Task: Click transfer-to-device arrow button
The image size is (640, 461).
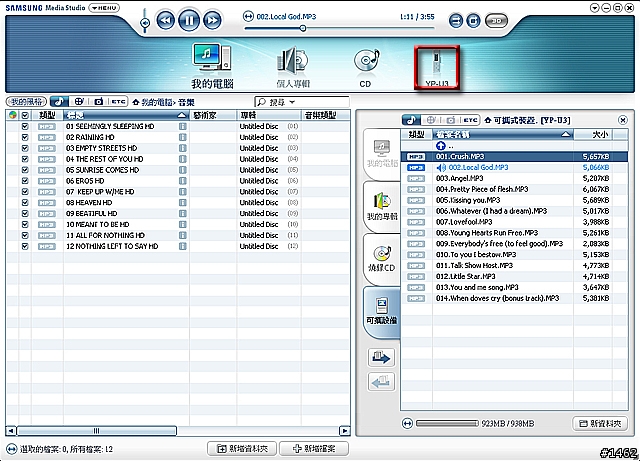Action: [x=381, y=358]
